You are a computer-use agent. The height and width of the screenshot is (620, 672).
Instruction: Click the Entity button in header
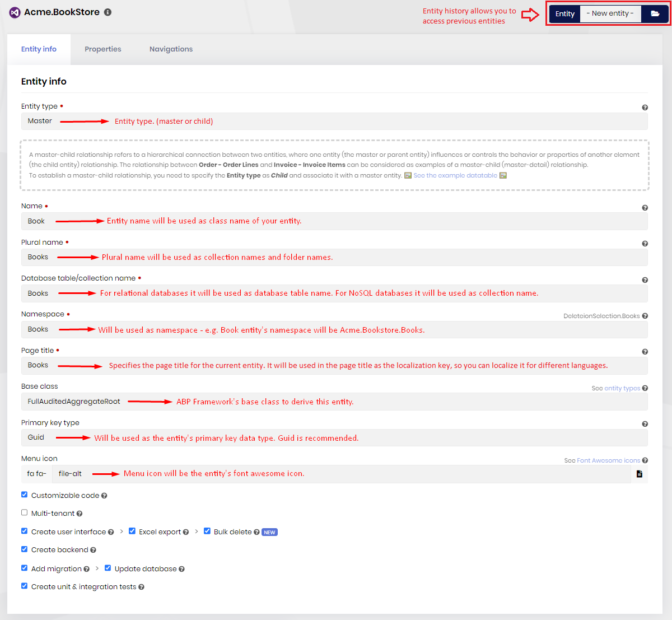(x=565, y=13)
